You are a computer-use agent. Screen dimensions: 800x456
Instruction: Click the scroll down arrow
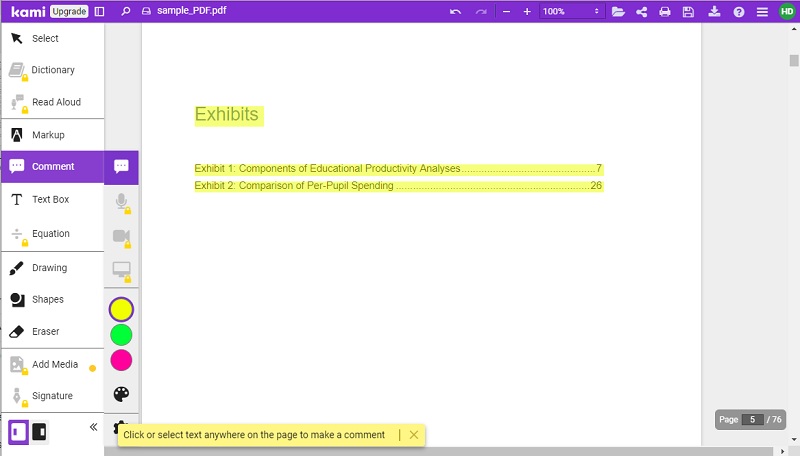click(793, 440)
